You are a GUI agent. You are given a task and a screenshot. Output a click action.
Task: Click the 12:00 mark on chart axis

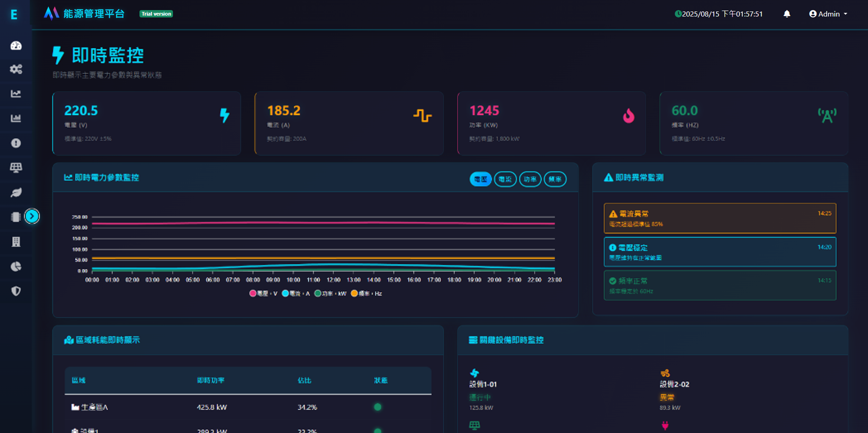pos(333,280)
